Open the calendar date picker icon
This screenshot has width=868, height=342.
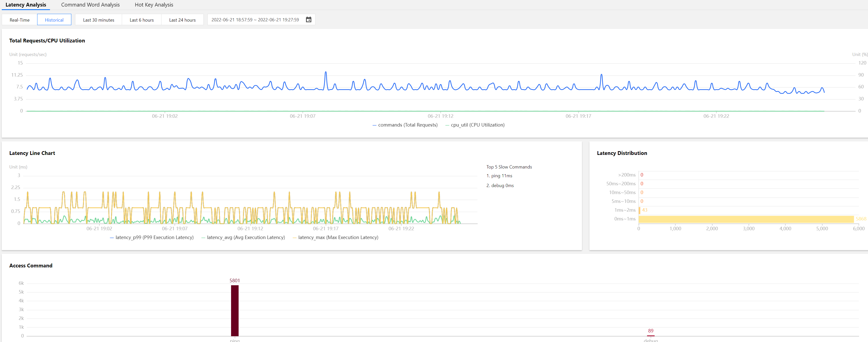[308, 20]
